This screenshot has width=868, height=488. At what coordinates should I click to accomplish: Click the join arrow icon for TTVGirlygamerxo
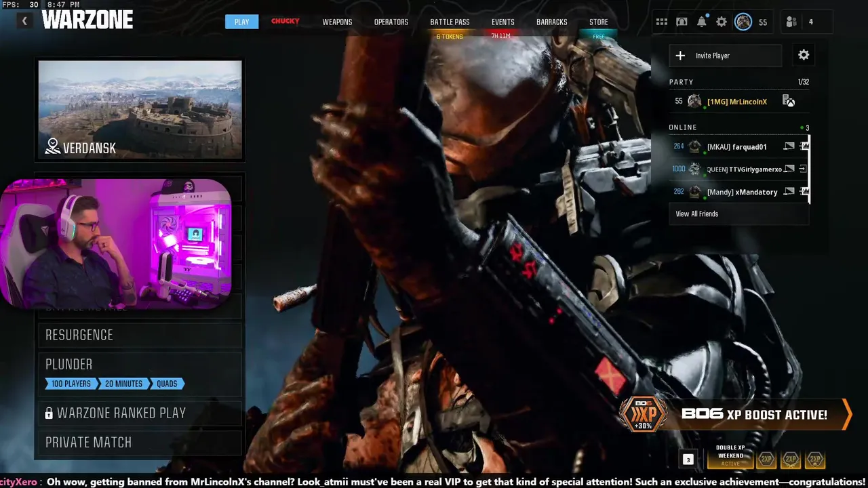click(803, 169)
